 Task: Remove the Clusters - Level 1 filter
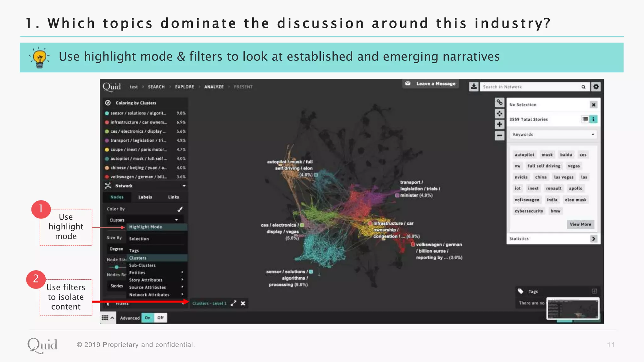(x=243, y=303)
